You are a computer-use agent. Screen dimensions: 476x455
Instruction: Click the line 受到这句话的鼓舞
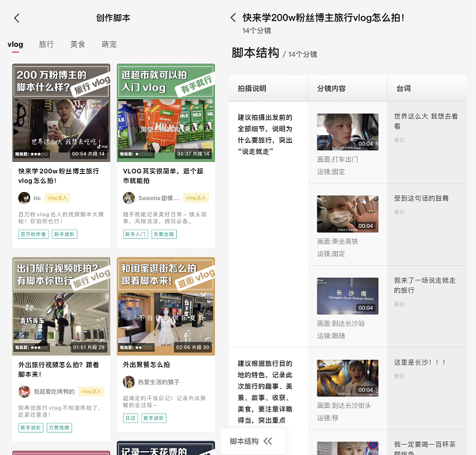click(x=421, y=199)
